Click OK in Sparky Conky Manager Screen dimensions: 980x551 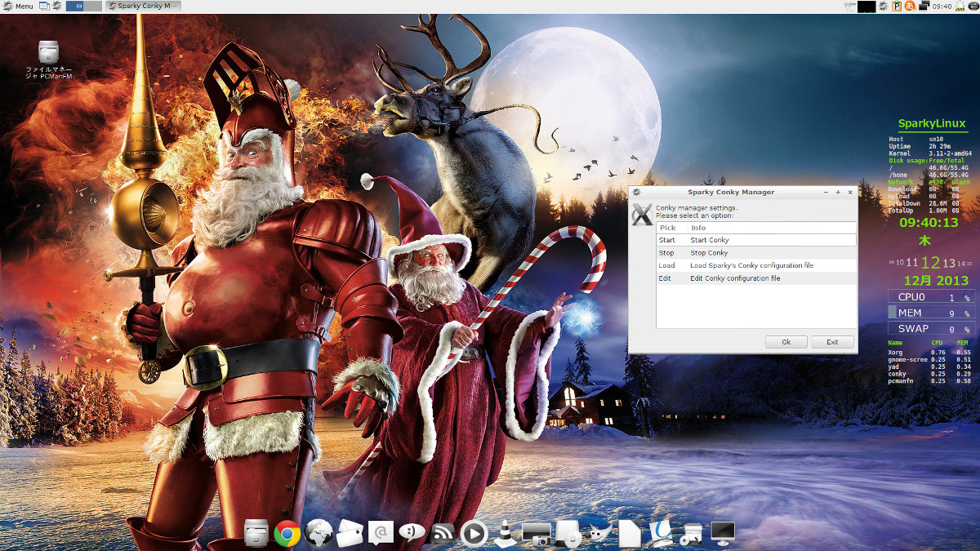coord(786,342)
